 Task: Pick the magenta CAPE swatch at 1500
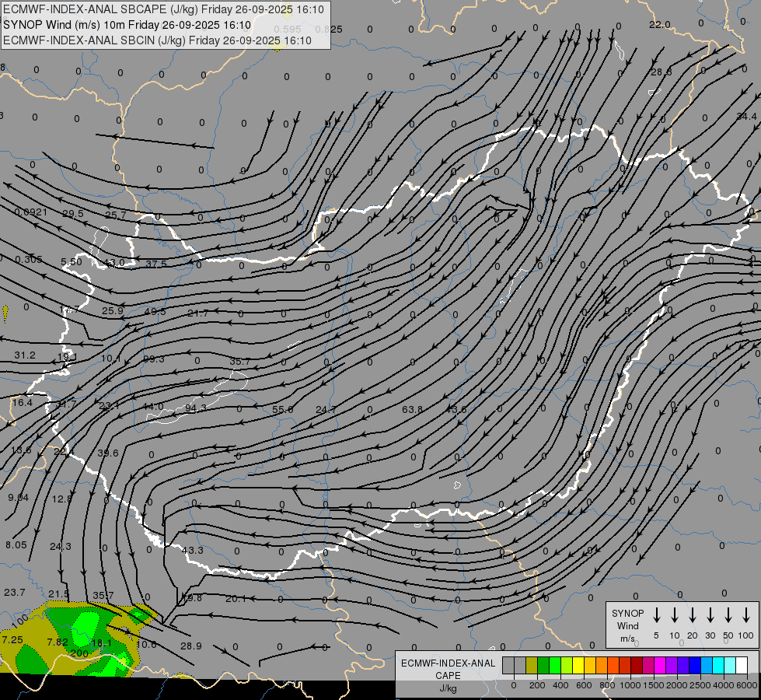point(660,666)
